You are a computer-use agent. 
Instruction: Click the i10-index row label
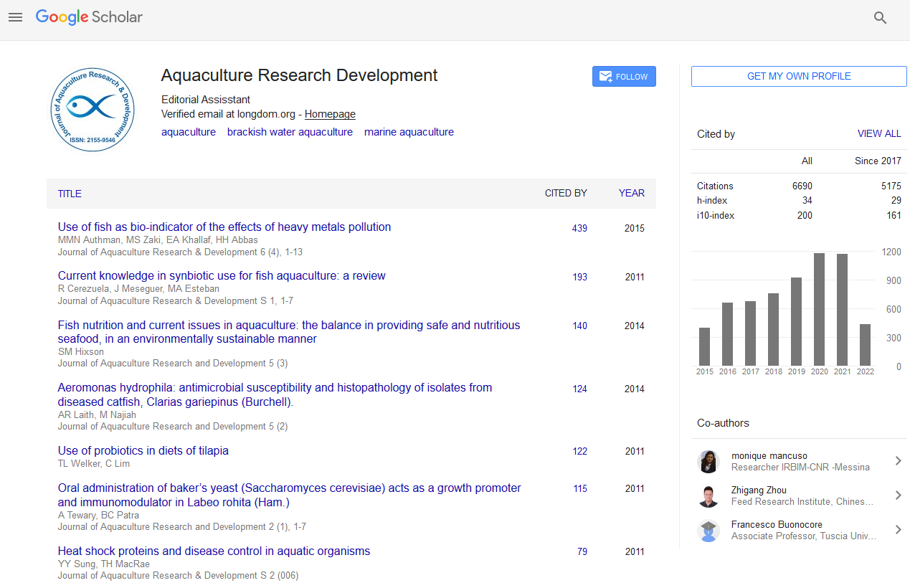tap(716, 215)
